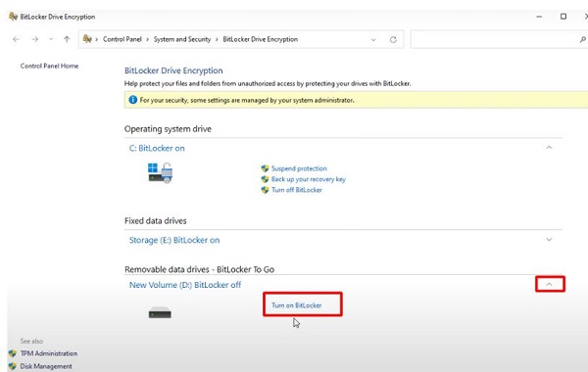
Task: Click the info icon in yellow banner
Action: pyautogui.click(x=132, y=100)
